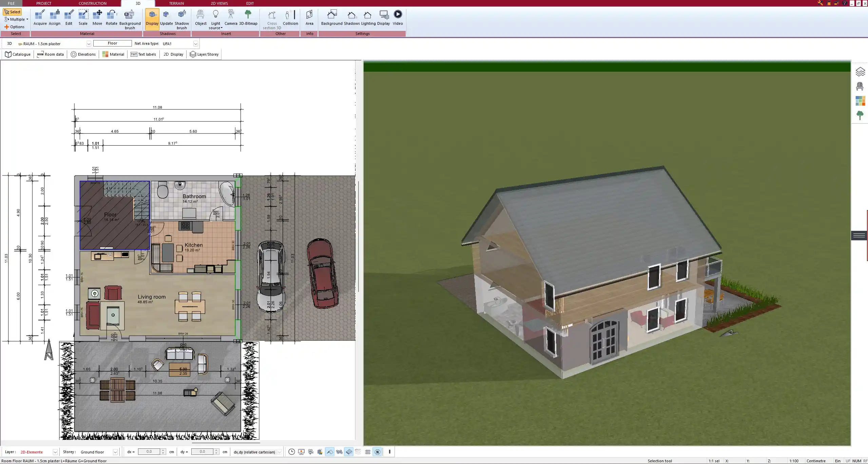Click the Background brush tool

130,19
